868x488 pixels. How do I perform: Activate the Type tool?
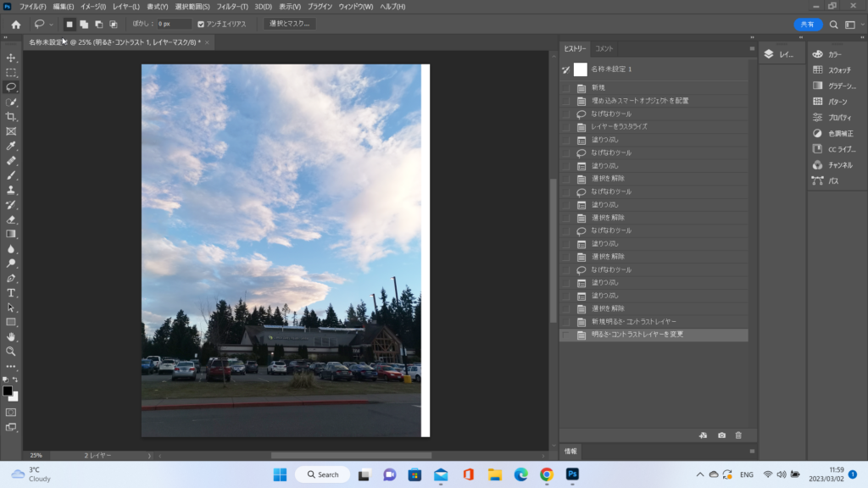(11, 292)
